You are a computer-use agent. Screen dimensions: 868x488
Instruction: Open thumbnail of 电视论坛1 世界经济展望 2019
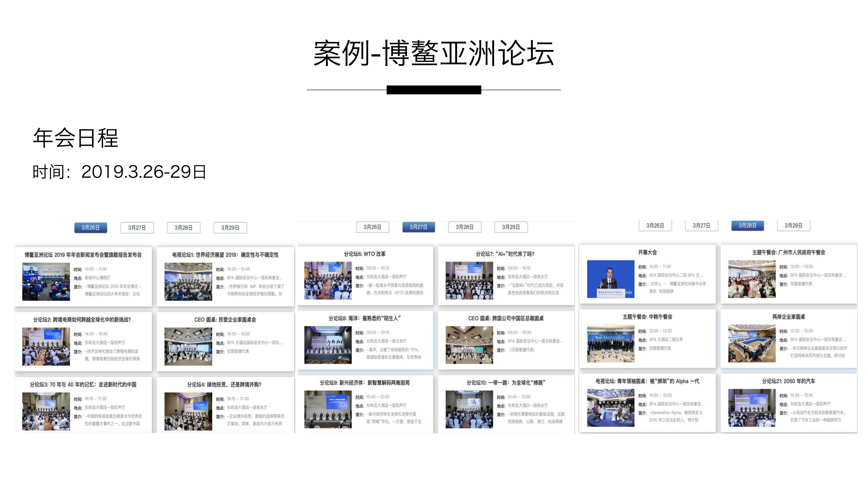point(188,282)
